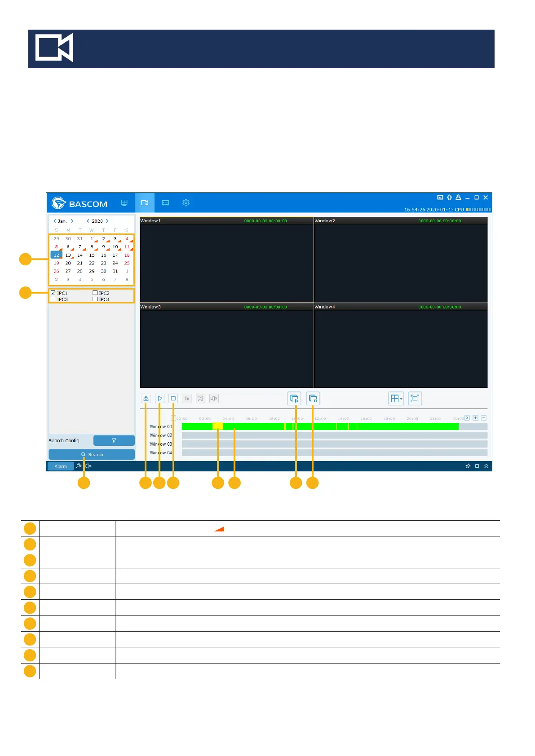Select January 20 in the calendar
Viewport: 535px width, 756px height.
pyautogui.click(x=68, y=263)
